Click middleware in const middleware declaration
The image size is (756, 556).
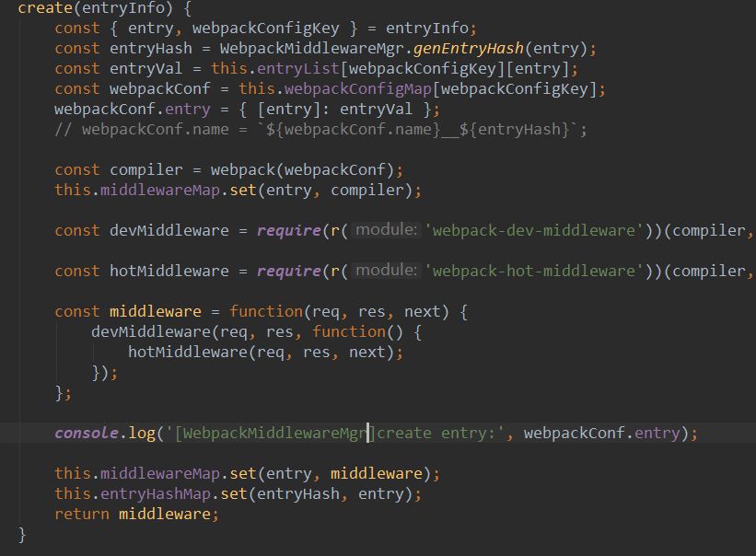click(x=156, y=311)
